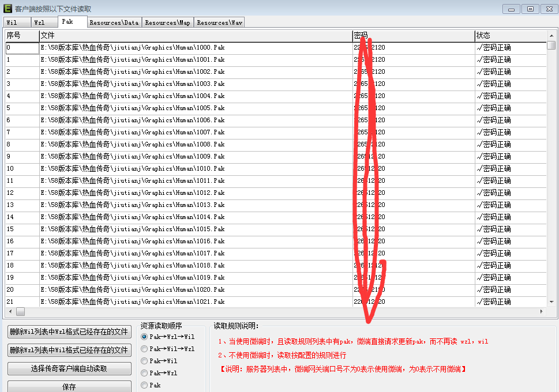This screenshot has height=392, width=559.
Task: Click the 序号 cell with value 13
Action: [22, 205]
